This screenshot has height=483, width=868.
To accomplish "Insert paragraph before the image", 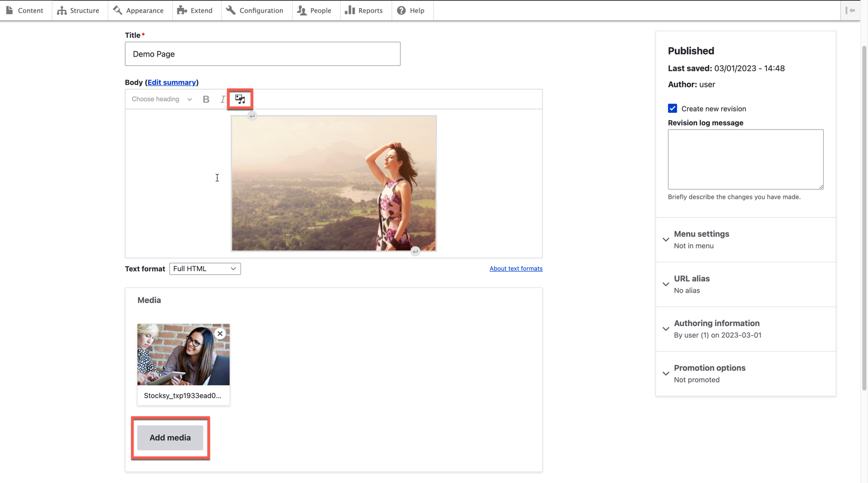I will tap(252, 116).
